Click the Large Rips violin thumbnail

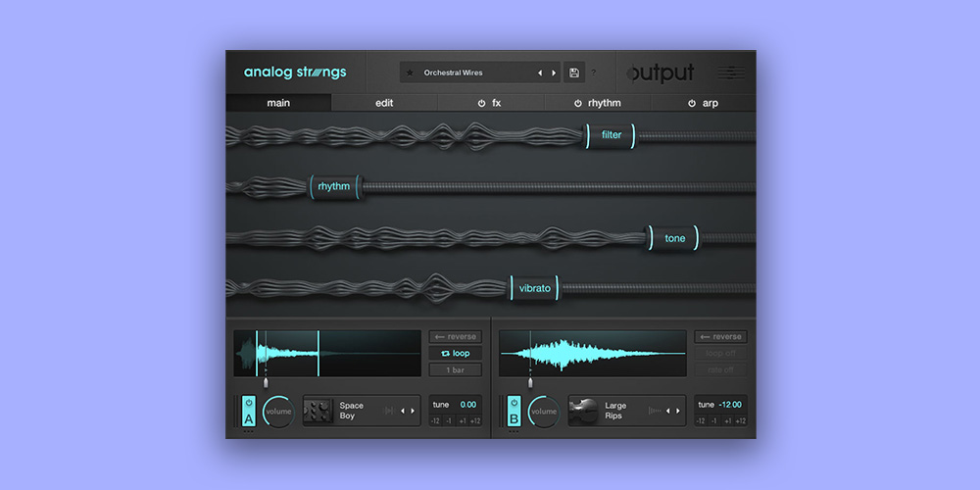(584, 411)
